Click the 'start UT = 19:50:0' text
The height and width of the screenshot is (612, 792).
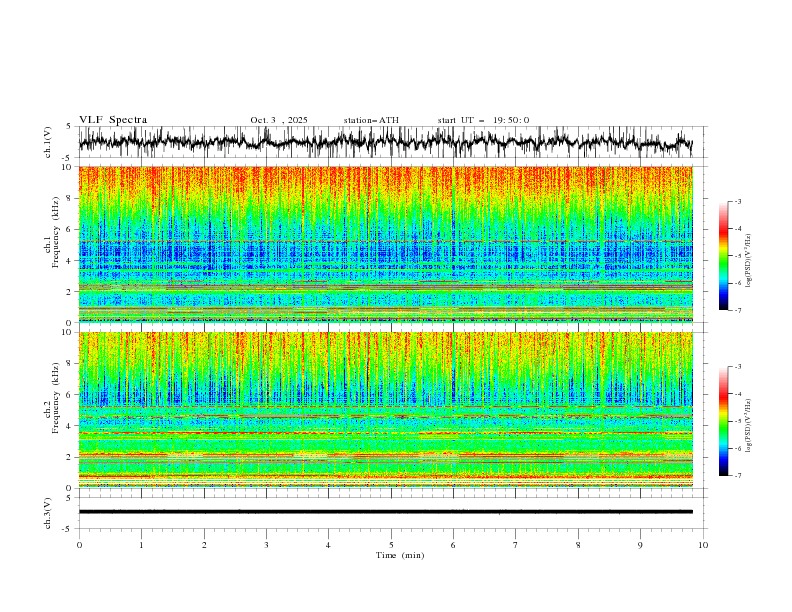point(483,120)
